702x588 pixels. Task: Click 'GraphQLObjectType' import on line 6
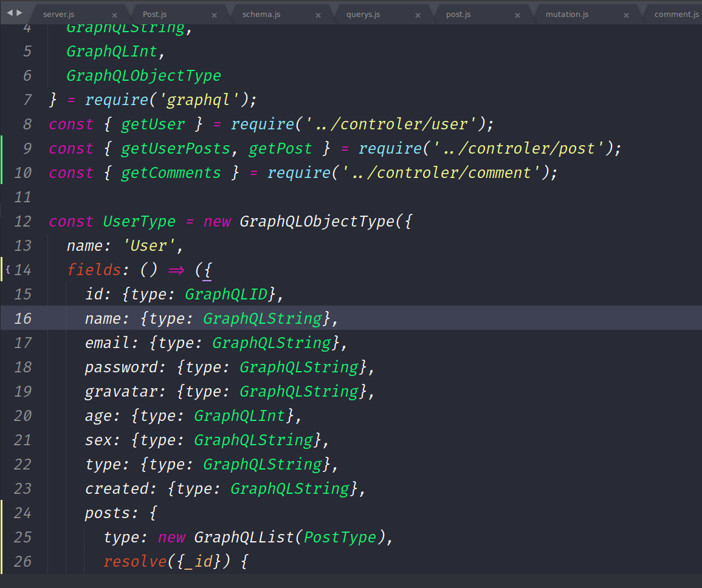tap(143, 75)
